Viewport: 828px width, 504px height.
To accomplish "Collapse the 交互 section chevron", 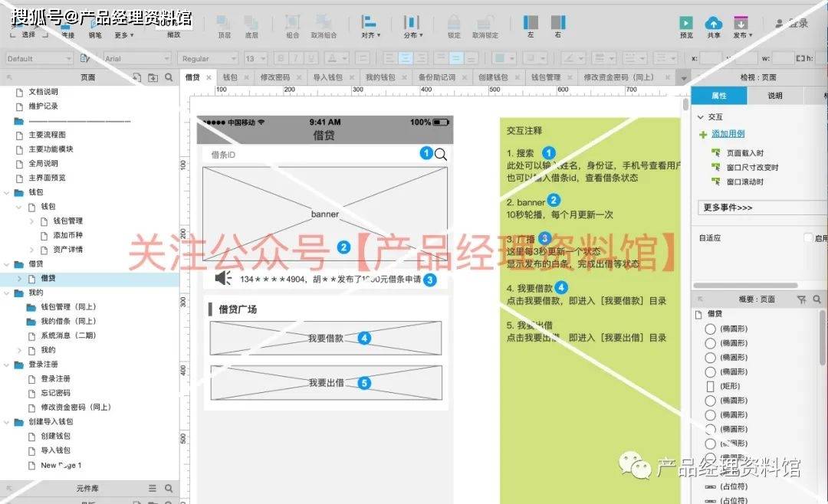I will click(701, 116).
